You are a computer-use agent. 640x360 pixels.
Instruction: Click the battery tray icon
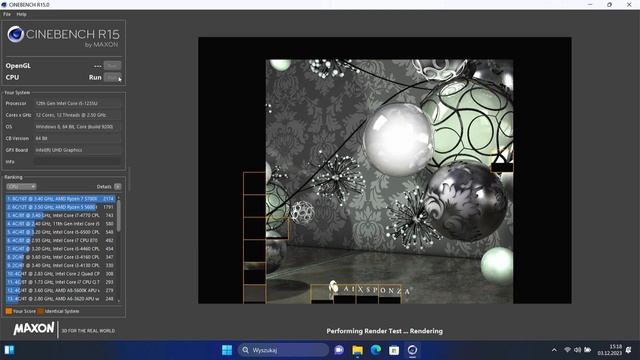click(588, 350)
